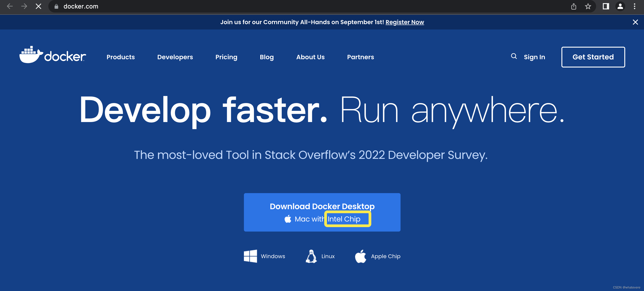Stop page loading with the X button

(38, 6)
